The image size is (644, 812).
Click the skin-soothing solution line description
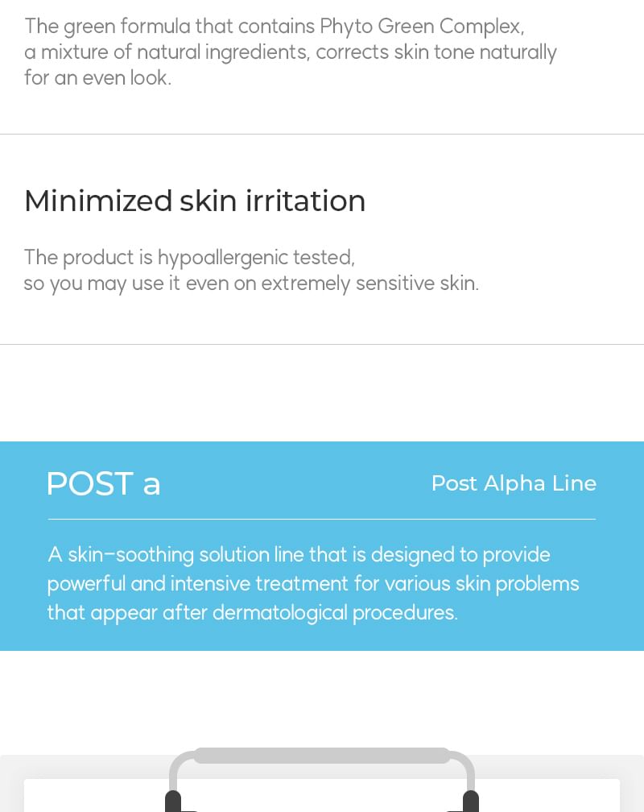point(298,555)
